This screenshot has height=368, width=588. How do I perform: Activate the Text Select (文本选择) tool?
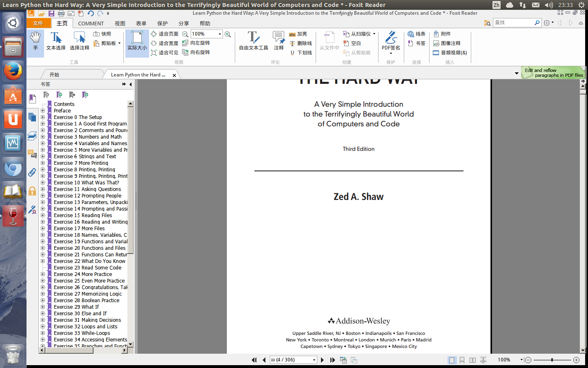[x=56, y=41]
